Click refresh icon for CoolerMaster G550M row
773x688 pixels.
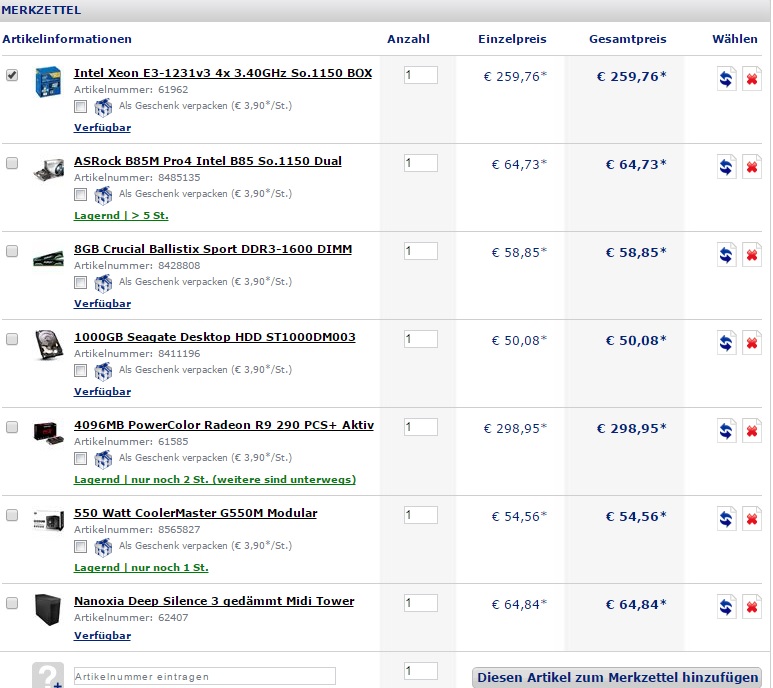pyautogui.click(x=726, y=519)
